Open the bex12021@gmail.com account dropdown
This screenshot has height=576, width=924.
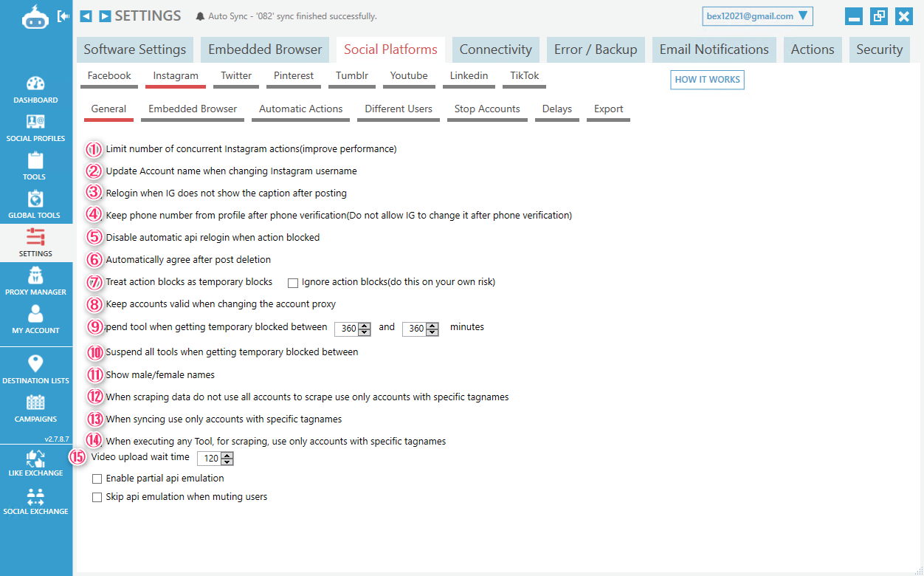tap(757, 16)
